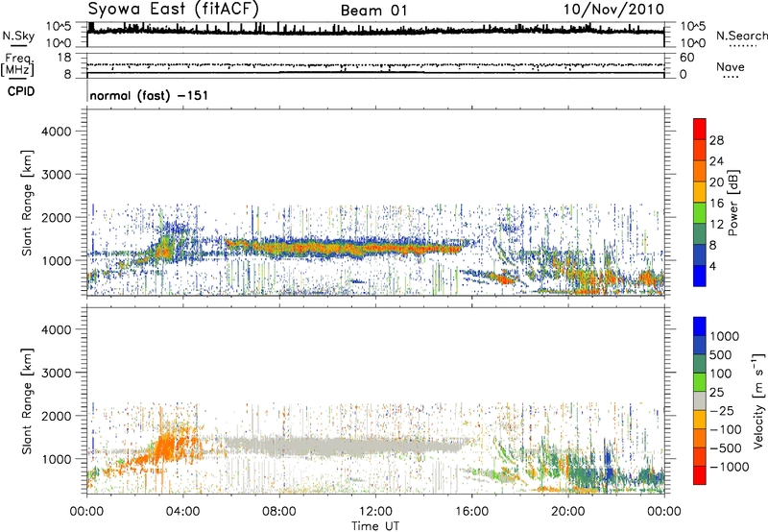This screenshot has width=768, height=532.
Task: Select the '4000' tick on power panel
Action: click(x=56, y=132)
